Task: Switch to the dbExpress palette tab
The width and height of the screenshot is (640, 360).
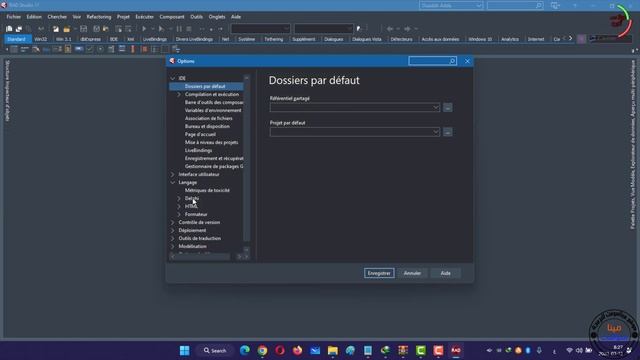Action: coord(90,39)
